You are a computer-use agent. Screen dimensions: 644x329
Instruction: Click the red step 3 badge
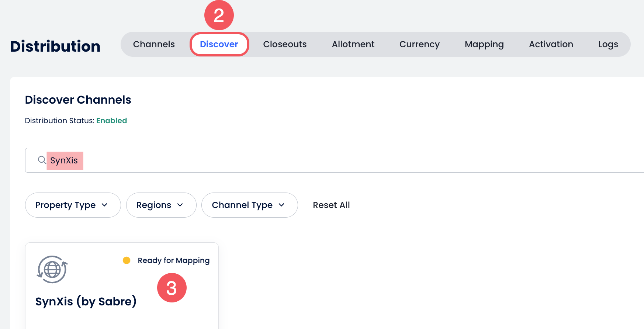click(x=172, y=288)
